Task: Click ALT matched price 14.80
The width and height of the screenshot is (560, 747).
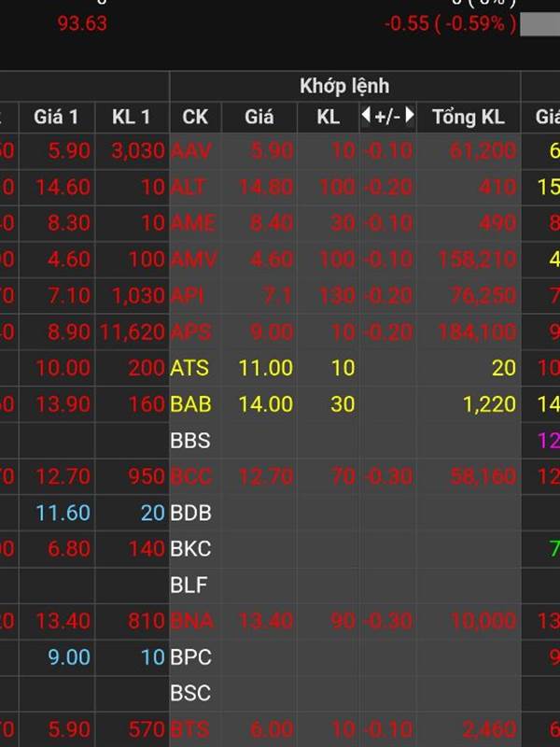Action: pos(266,187)
